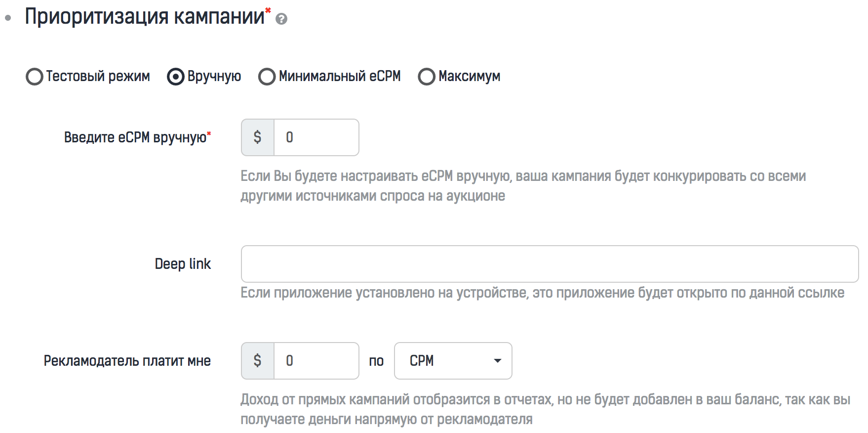The width and height of the screenshot is (868, 433).
Task: Click the Приоритизация кампании section heading
Action: [145, 17]
